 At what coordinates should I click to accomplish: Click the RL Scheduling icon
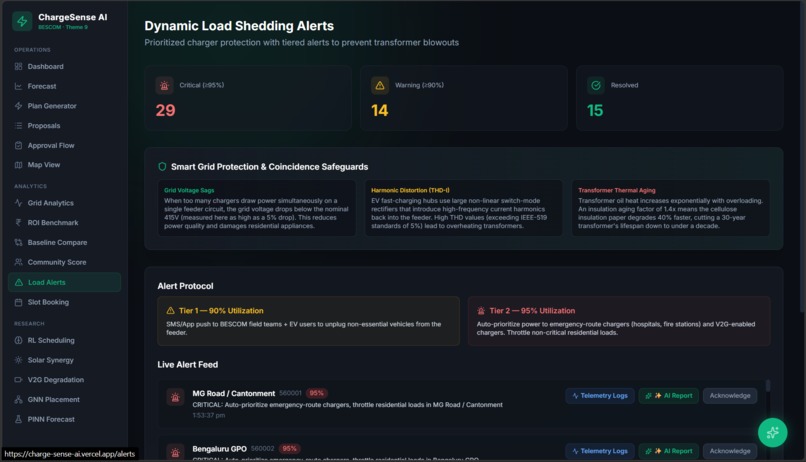coord(19,340)
